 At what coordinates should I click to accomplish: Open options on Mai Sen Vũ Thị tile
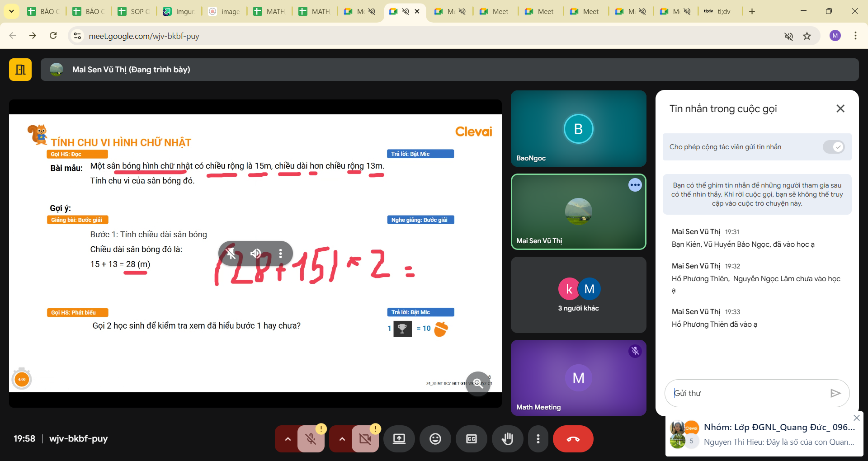635,185
